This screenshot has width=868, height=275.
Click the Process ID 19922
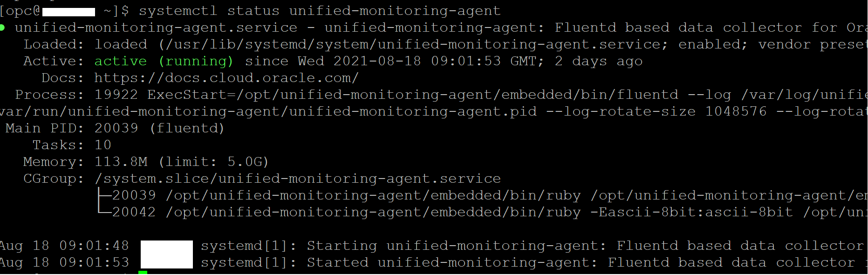coord(116,95)
